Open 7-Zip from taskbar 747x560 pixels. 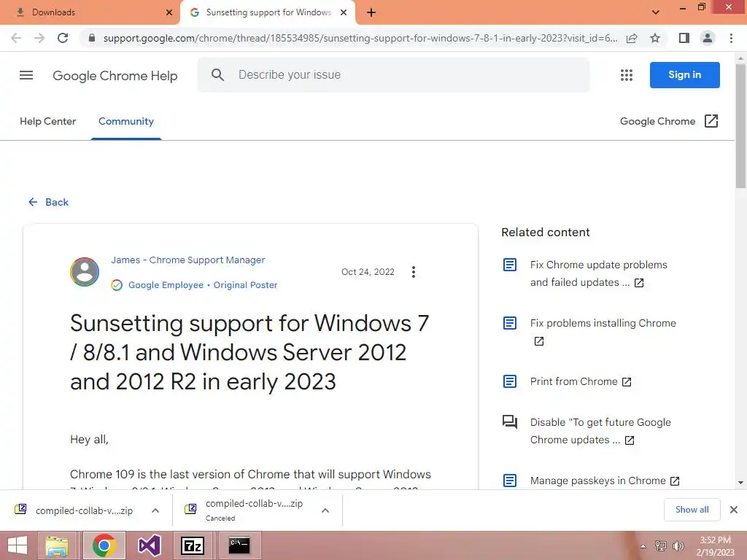pos(193,545)
